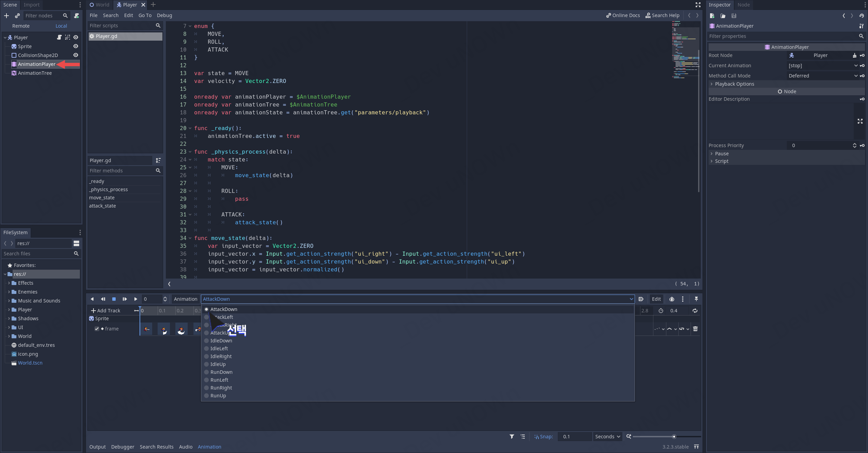Screen dimensions: 868x453
Task: Click the Add Track button
Action: point(105,311)
